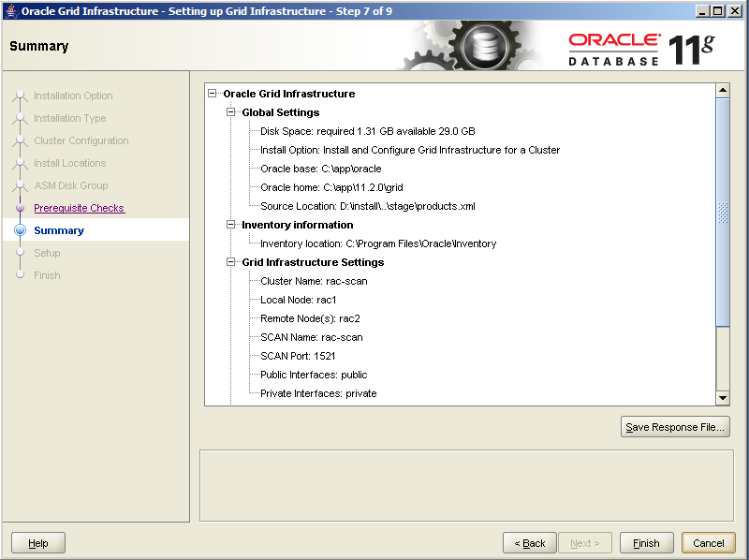
Task: Collapse the Oracle Grid Infrastructure root node
Action: [x=213, y=94]
